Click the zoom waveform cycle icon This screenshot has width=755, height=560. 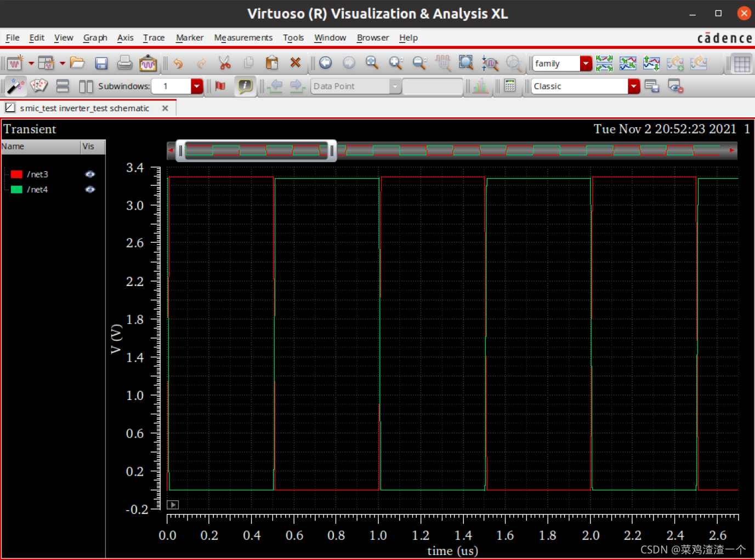click(443, 63)
